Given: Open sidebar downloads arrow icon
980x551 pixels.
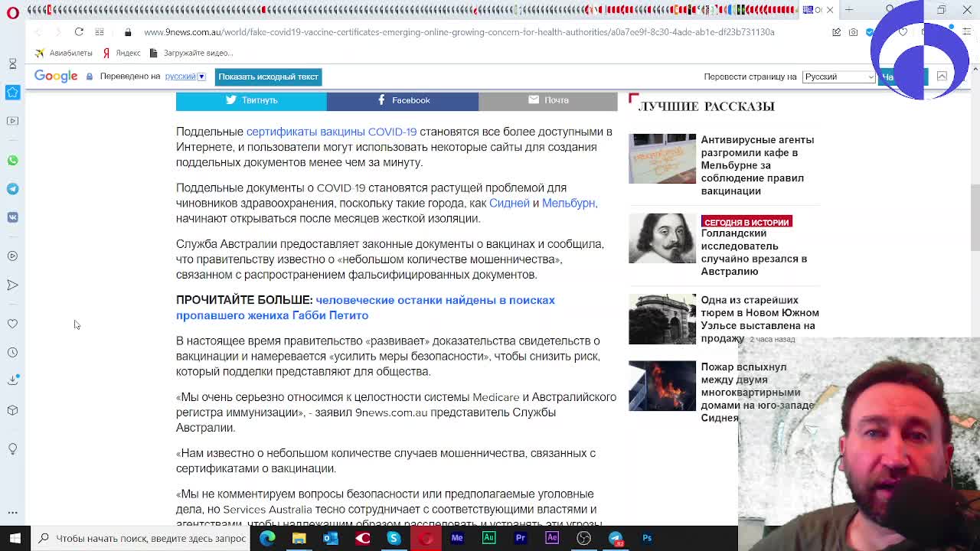Looking at the screenshot, I should [12, 380].
